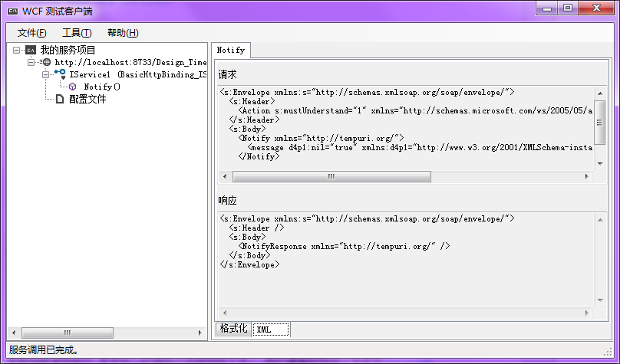
Task: Click the request XML scroll-left arrow
Action: click(225, 176)
